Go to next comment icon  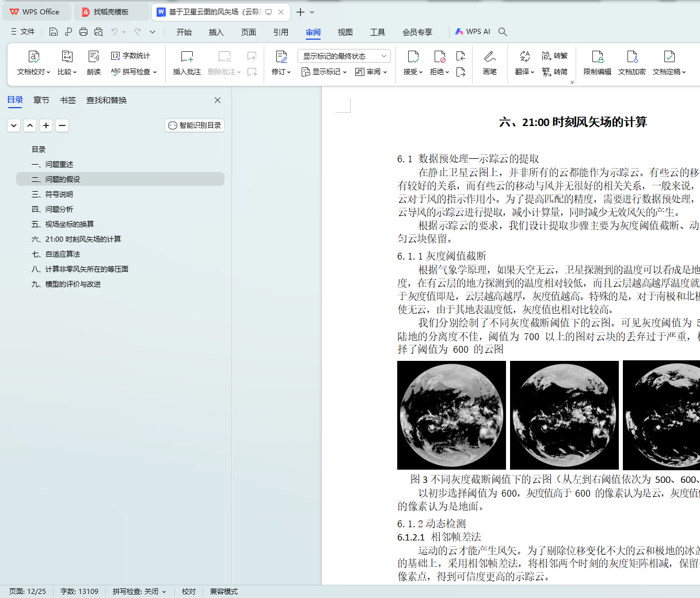click(x=252, y=72)
